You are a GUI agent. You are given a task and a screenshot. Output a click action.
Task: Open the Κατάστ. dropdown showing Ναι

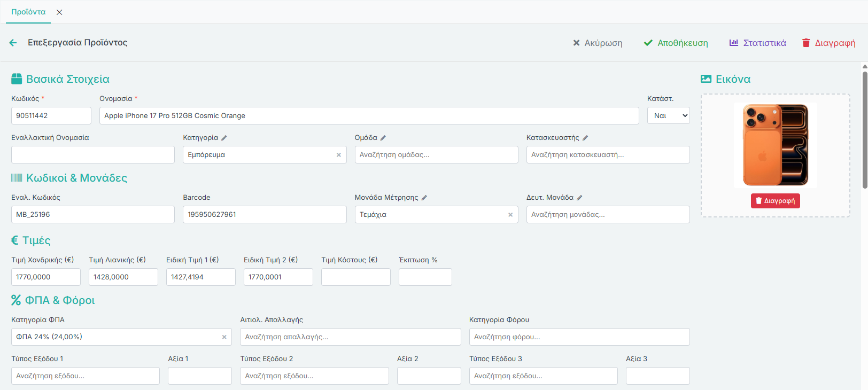click(x=668, y=116)
